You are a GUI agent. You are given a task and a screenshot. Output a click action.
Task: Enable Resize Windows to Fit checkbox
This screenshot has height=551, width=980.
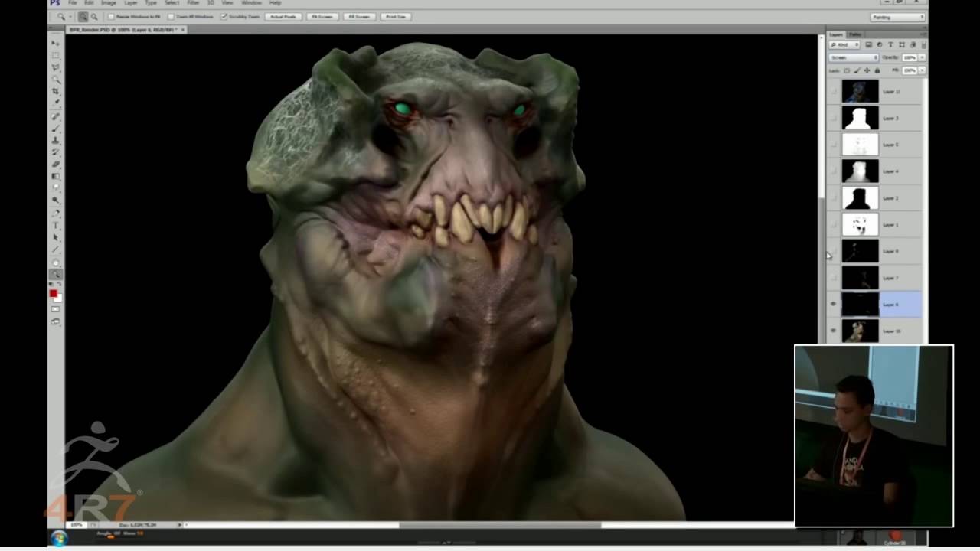[x=111, y=17]
